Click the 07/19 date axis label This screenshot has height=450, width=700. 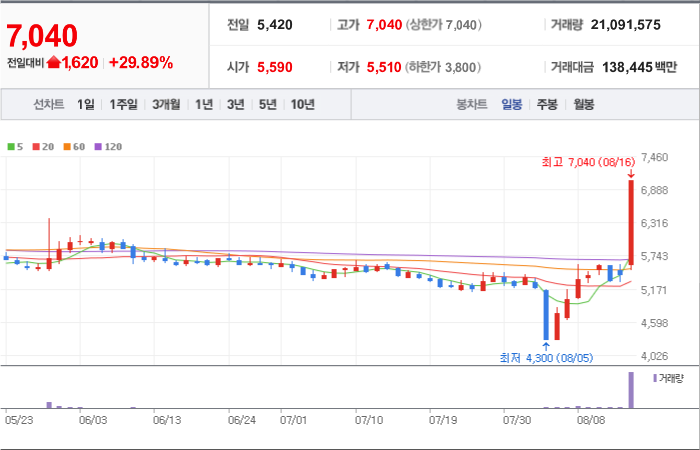point(443,420)
